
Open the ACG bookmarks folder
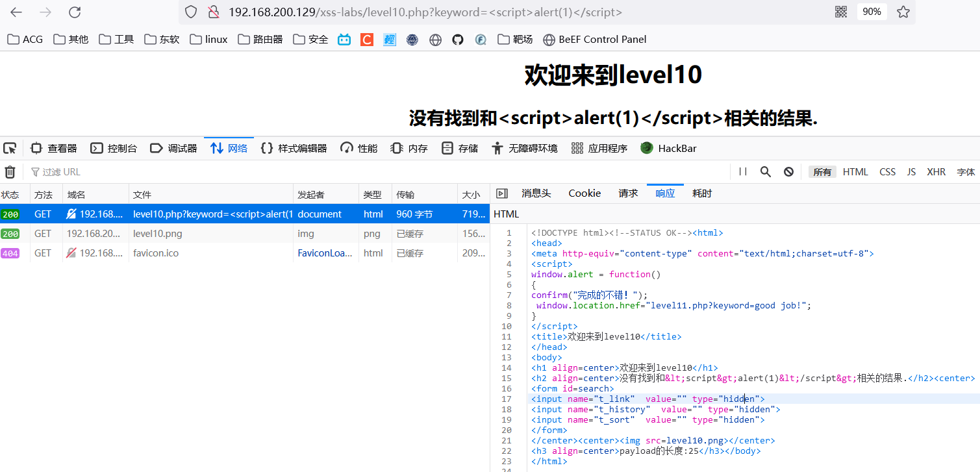click(x=25, y=40)
